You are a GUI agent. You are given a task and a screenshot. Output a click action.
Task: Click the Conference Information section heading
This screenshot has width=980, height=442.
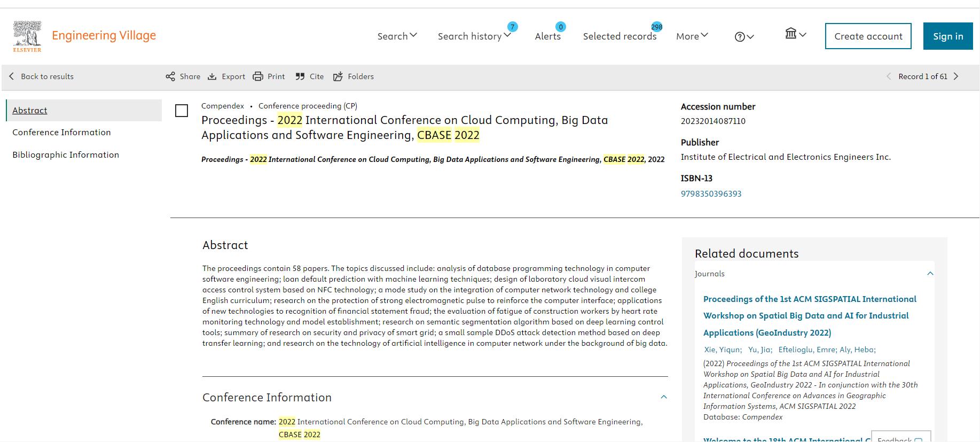click(267, 398)
